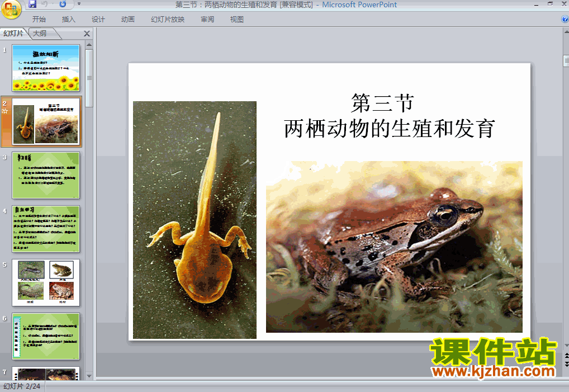Select the 幻灯片 pane tab
Screen dimensions: 569x392
click(13, 34)
